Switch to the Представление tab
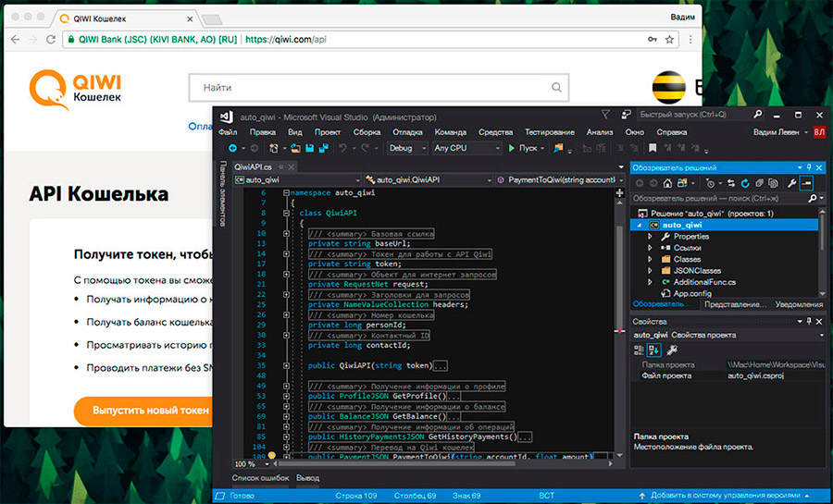Screen dimensions: 833x504 (x=735, y=304)
